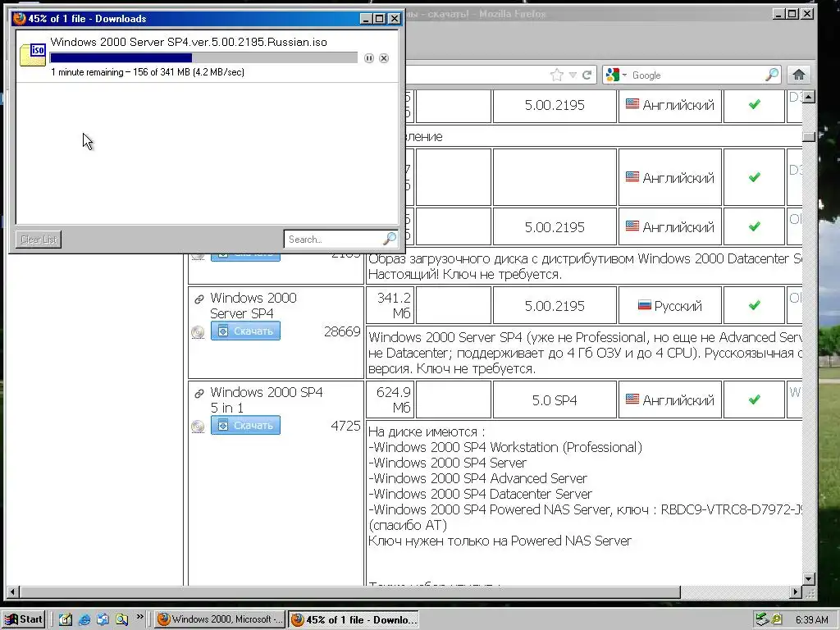Click the ISO file icon in Downloads
This screenshot has height=630, width=840.
(33, 55)
